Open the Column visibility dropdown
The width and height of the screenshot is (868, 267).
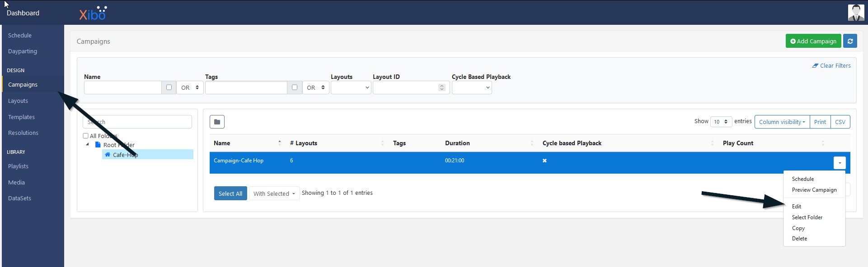(x=782, y=122)
